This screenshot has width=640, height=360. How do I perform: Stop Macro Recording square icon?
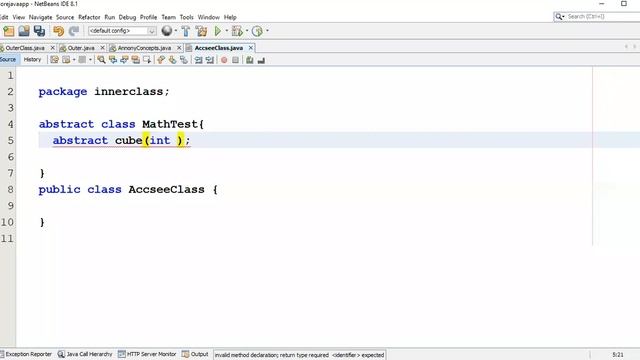(236, 60)
